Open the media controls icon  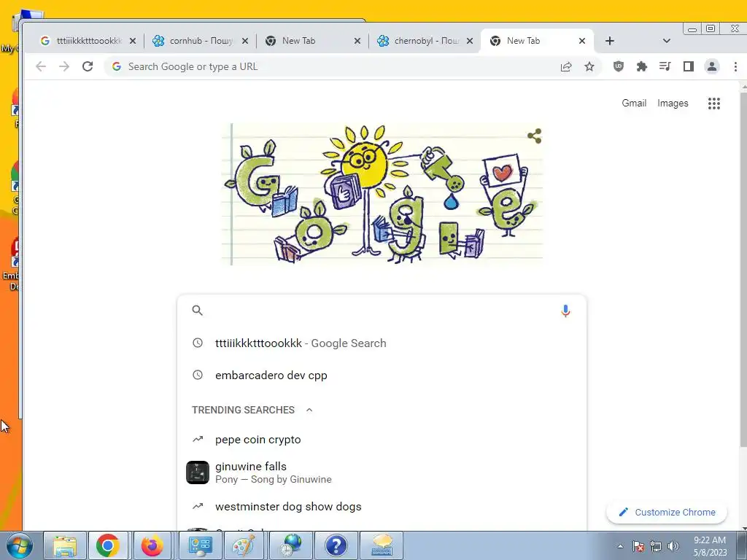(665, 66)
